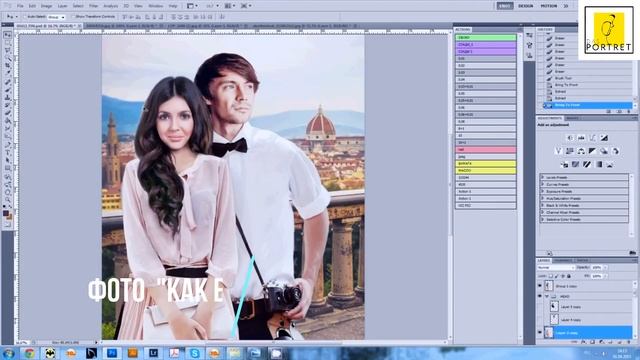Select the Move tool in the toolbox
The height and width of the screenshot is (360, 640).
pyautogui.click(x=8, y=36)
